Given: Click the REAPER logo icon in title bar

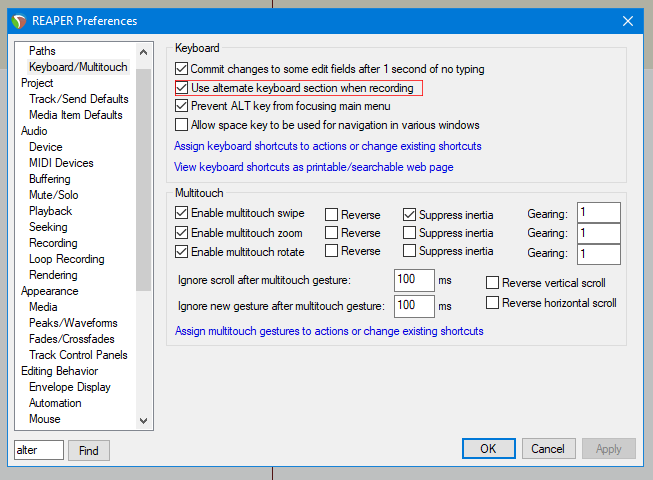Looking at the screenshot, I should click(x=17, y=20).
